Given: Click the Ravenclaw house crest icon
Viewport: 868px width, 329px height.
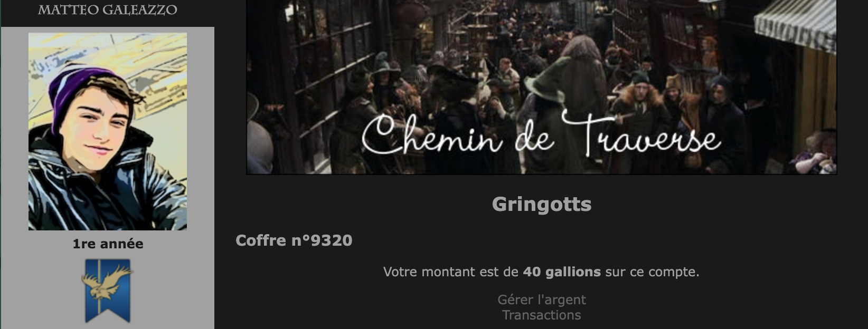Looking at the screenshot, I should coord(108,291).
